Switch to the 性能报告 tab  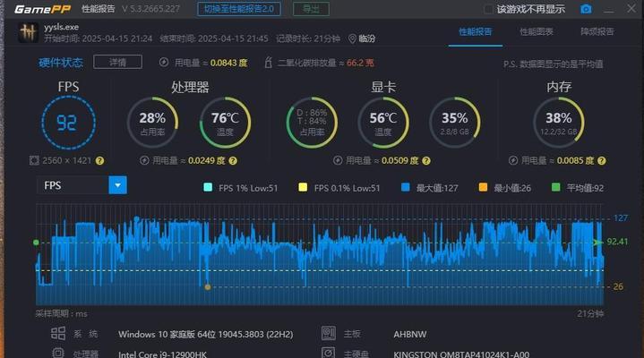pos(476,32)
